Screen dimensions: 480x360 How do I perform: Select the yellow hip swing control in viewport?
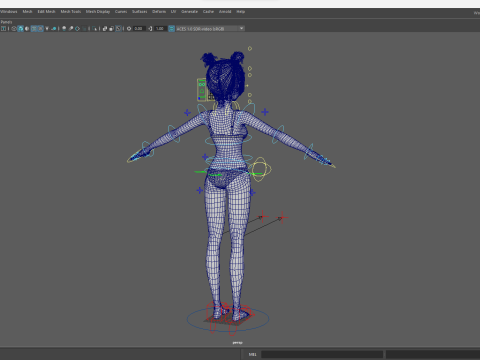click(x=260, y=169)
